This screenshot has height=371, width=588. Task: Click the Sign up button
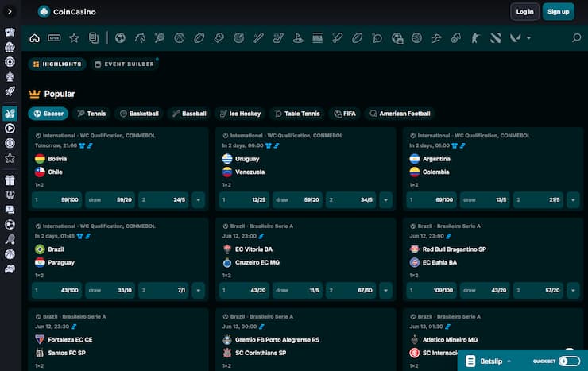coord(559,11)
